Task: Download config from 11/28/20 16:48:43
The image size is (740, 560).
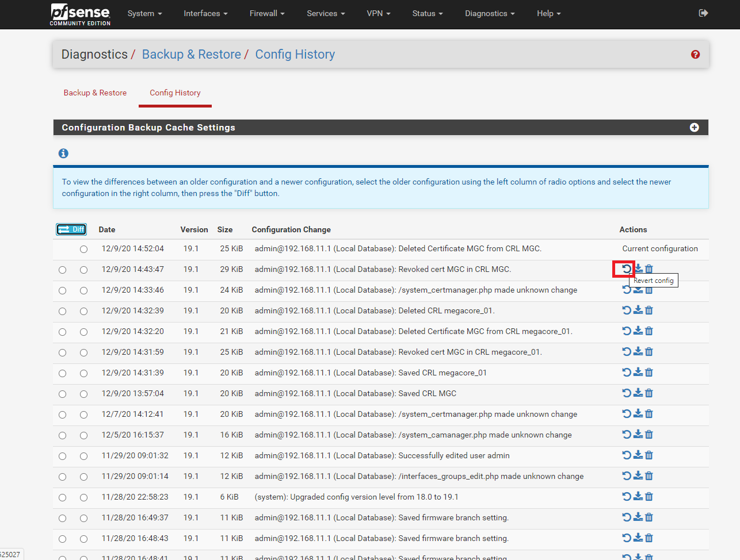Action: [638, 538]
